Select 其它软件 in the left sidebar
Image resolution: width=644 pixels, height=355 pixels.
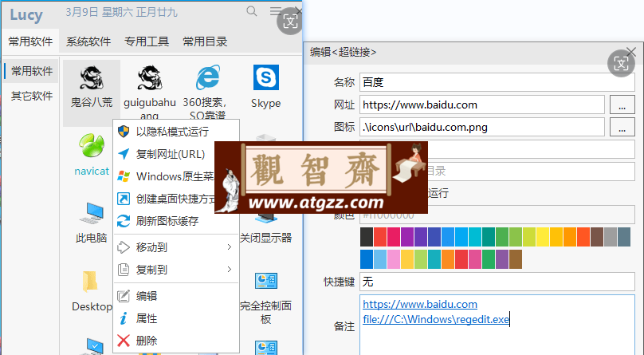pos(32,96)
